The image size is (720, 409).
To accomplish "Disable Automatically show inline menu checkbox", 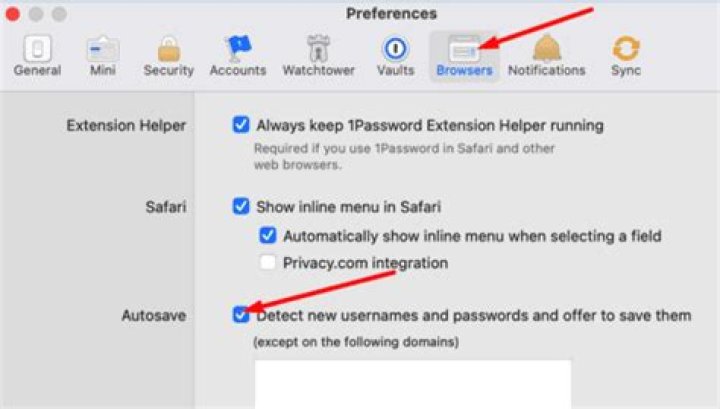I will coord(268,235).
